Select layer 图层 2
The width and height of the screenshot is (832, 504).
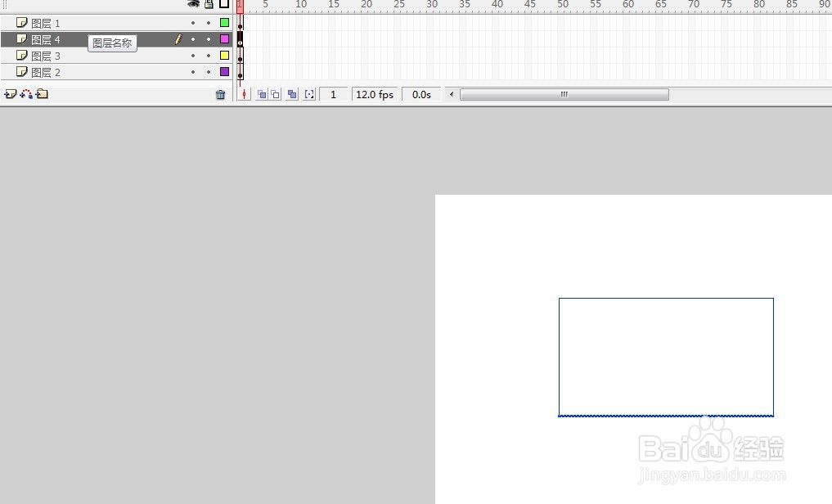click(116, 72)
